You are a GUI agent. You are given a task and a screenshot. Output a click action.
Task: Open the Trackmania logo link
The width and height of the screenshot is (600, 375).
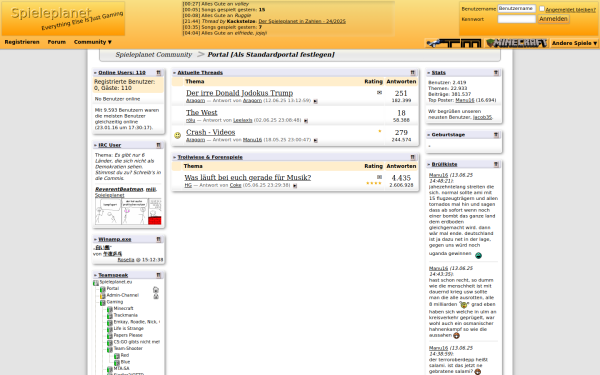point(453,43)
